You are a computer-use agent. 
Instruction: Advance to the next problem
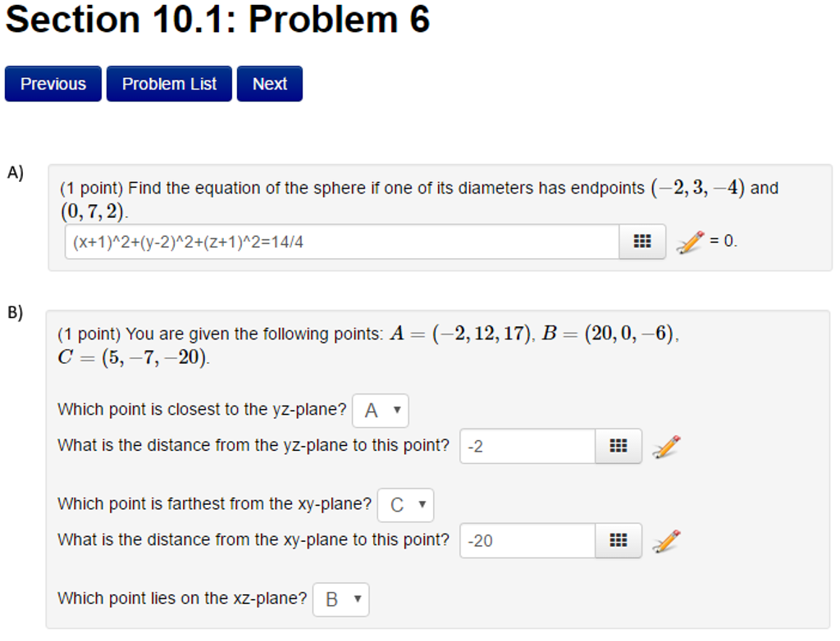[269, 84]
